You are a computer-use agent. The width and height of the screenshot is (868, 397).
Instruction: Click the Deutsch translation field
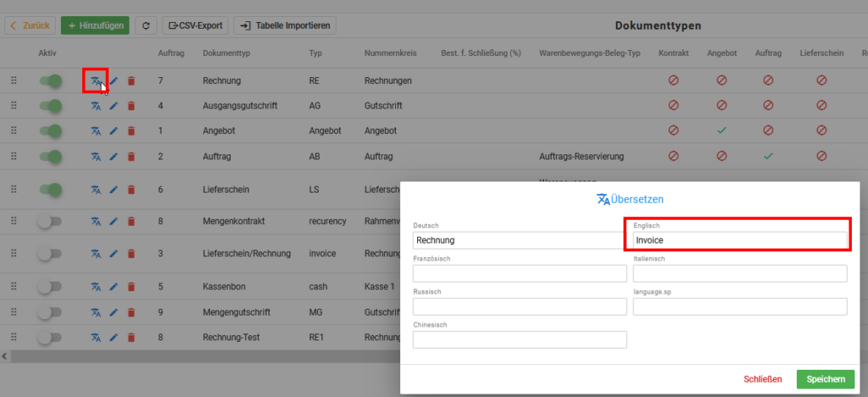tap(520, 240)
